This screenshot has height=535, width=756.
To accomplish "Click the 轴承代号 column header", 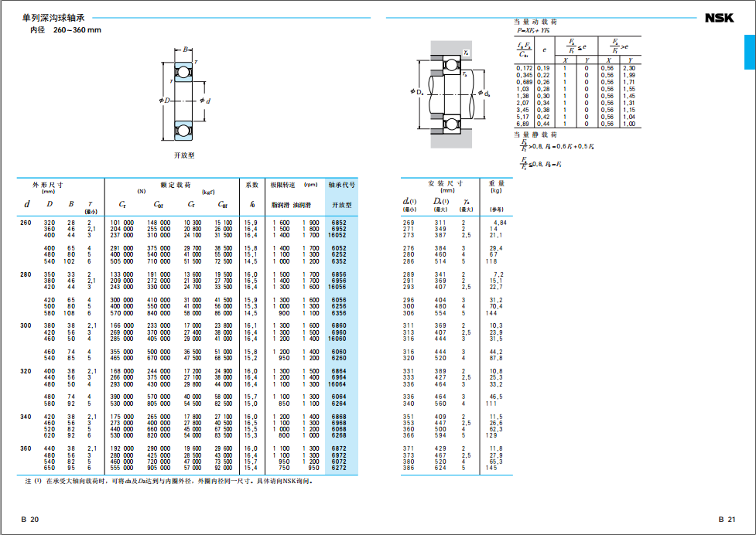I will (x=341, y=185).
